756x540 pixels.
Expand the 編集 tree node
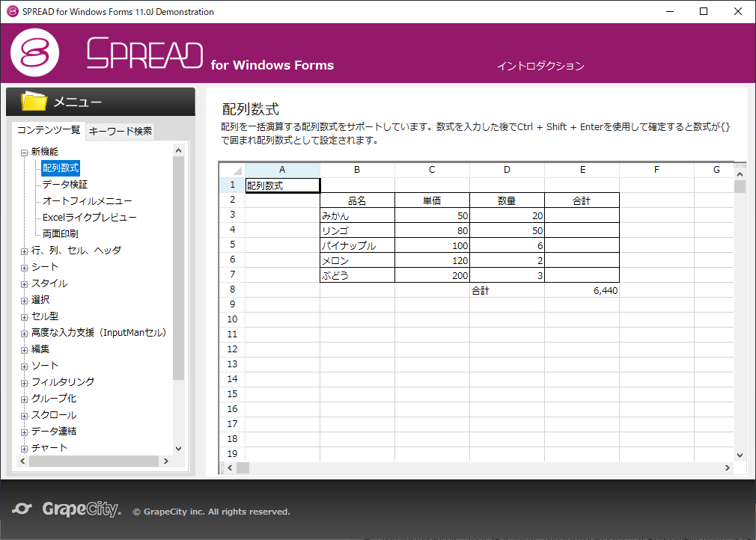coord(24,350)
